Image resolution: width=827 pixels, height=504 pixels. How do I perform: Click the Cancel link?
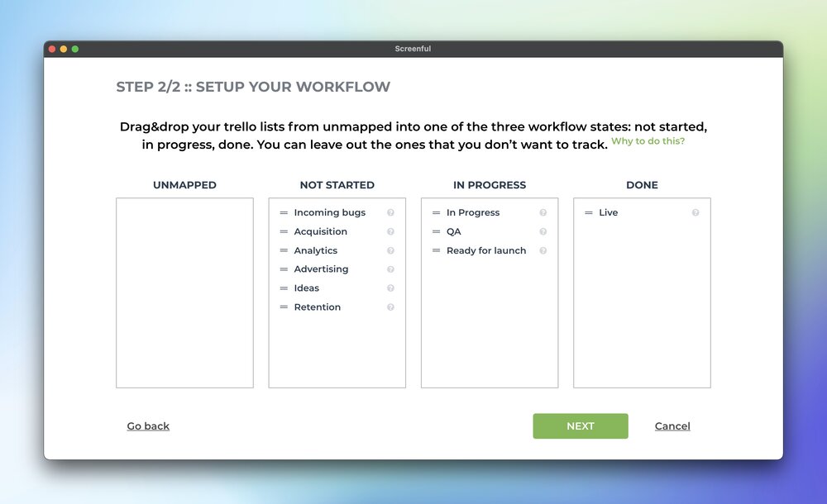point(672,426)
